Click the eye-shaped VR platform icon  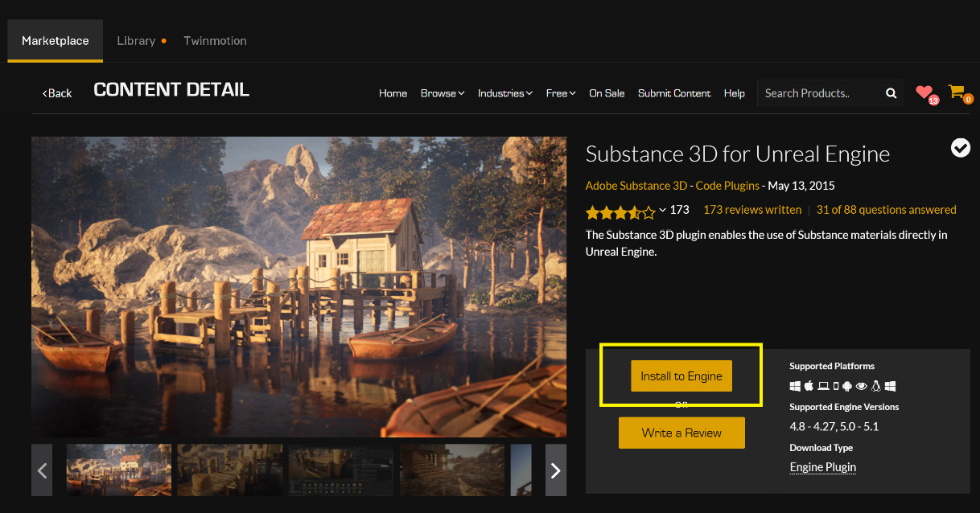(862, 386)
